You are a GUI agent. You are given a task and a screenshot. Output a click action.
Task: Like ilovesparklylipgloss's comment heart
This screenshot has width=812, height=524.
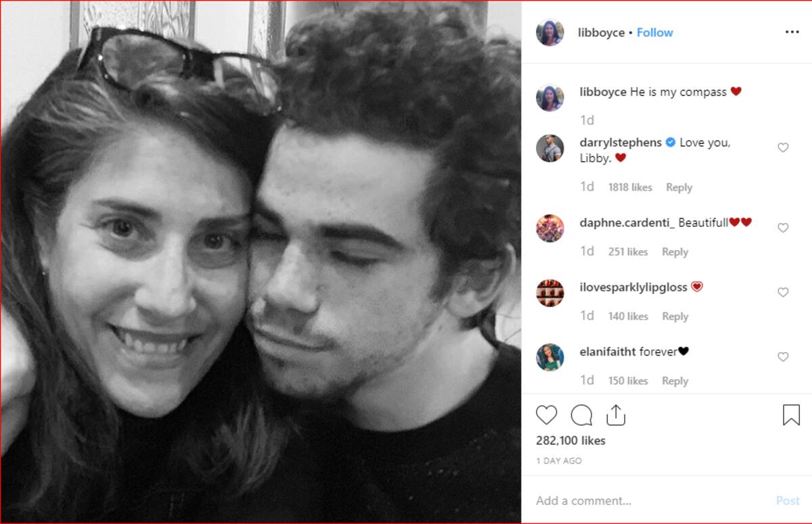pyautogui.click(x=783, y=292)
